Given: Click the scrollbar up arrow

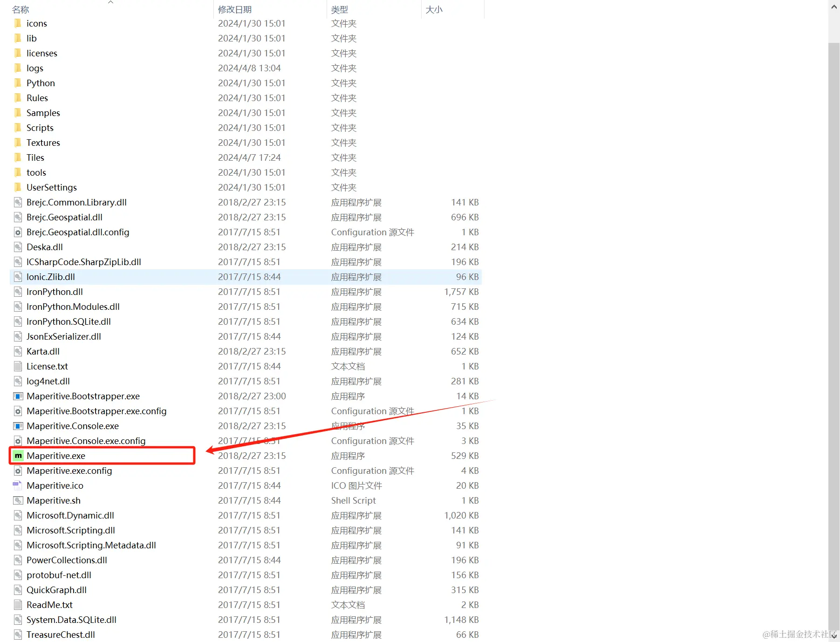Looking at the screenshot, I should [834, 7].
